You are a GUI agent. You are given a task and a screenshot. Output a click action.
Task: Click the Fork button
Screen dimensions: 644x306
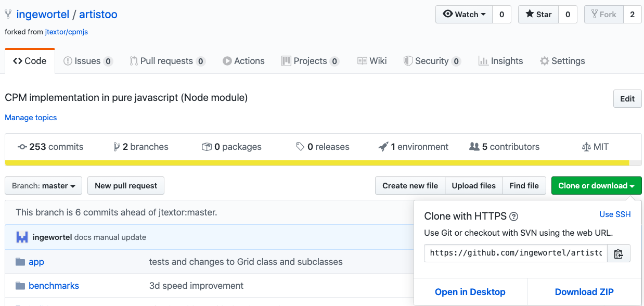[x=603, y=15]
